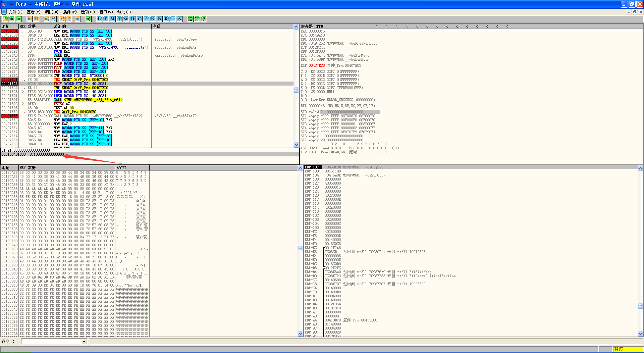Open the 调试 (Debug) menu
644x353 pixels.
point(51,12)
